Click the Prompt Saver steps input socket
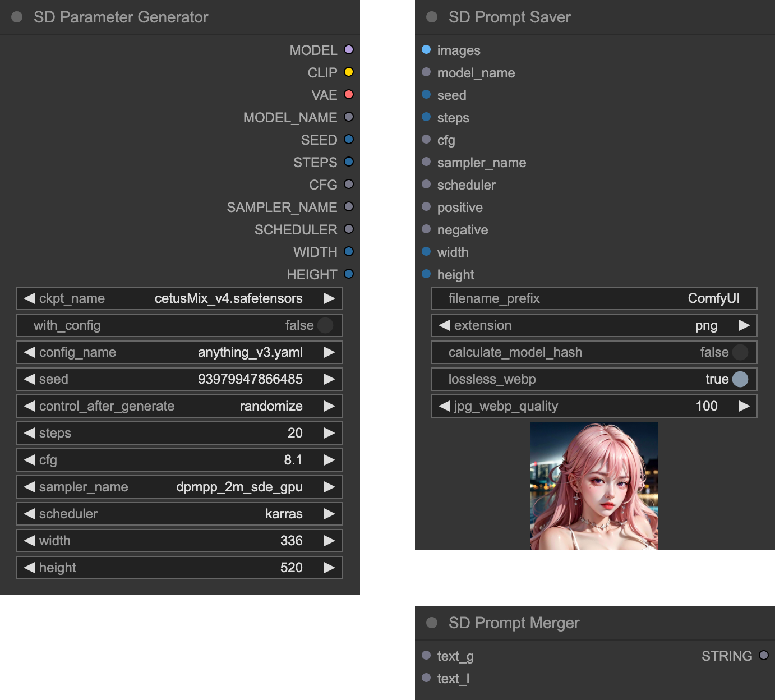 pos(426,117)
